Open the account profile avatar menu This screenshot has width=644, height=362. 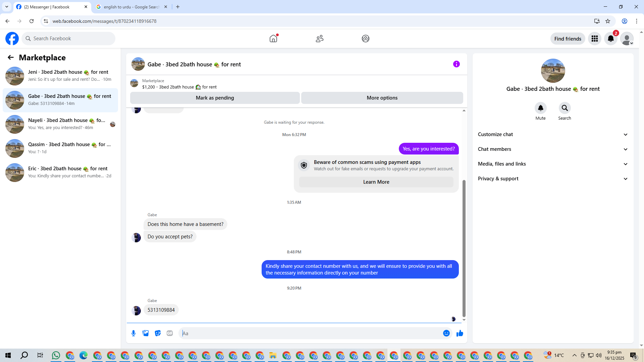tap(627, 39)
